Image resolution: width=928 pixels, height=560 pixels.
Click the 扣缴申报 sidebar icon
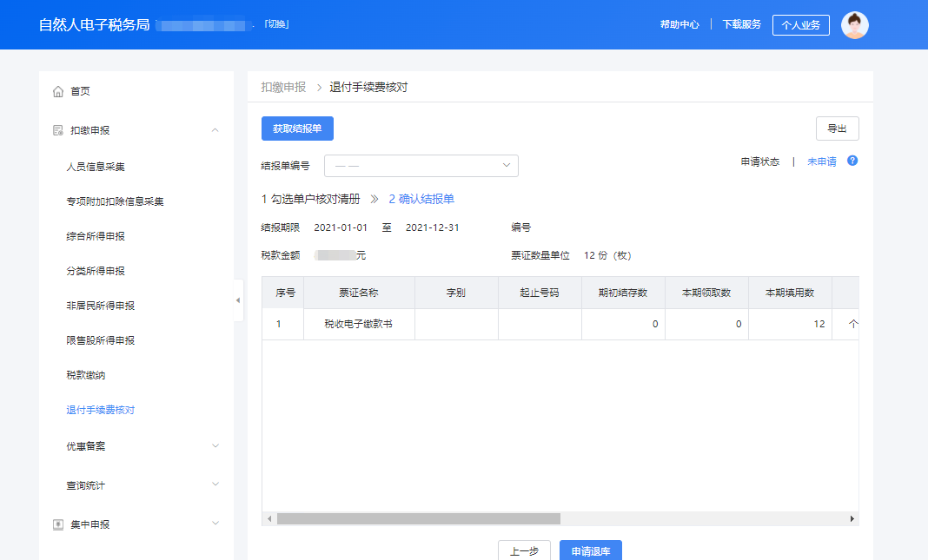point(58,130)
